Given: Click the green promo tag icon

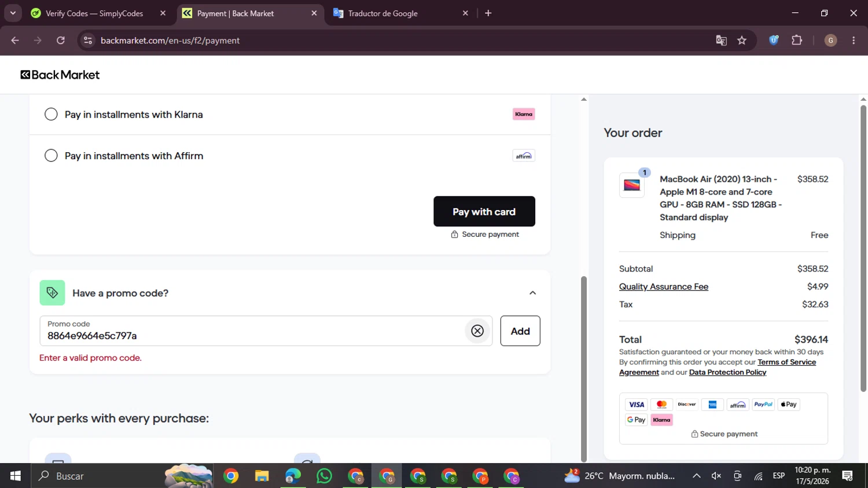Looking at the screenshot, I should pyautogui.click(x=52, y=293).
